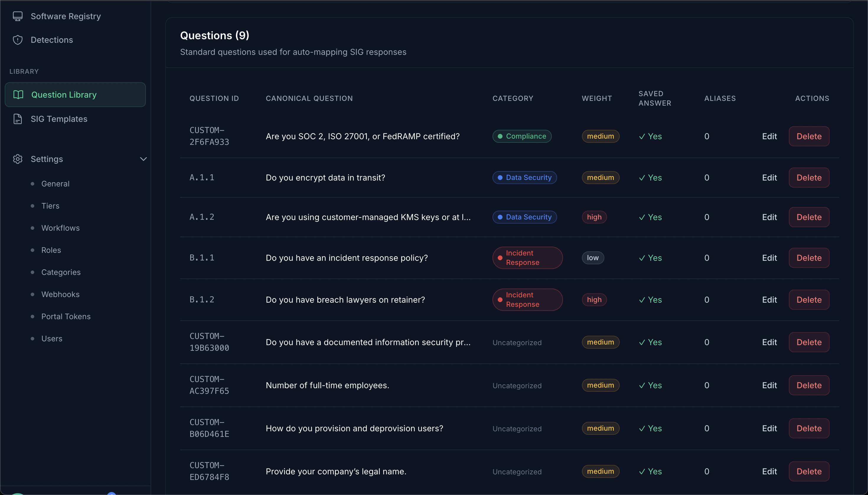Click the Settings gear icon
Image resolution: width=868 pixels, height=495 pixels.
coord(18,159)
